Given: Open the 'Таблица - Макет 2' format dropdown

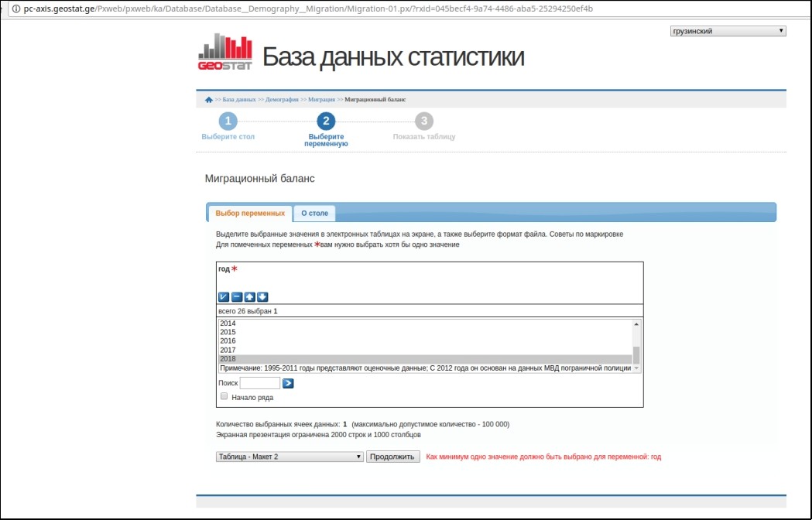Looking at the screenshot, I should (x=290, y=457).
